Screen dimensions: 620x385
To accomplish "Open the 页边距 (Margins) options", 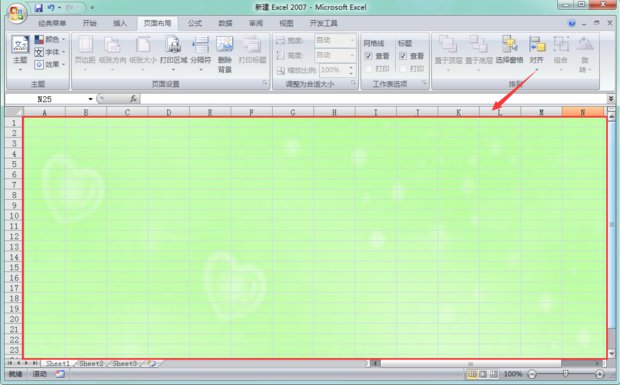I will click(85, 53).
